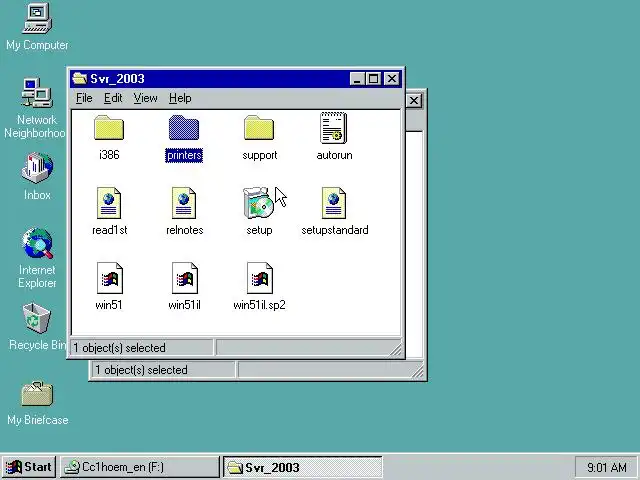Click the "win51il.sp2" file name
This screenshot has width=640, height=480.
259,305
